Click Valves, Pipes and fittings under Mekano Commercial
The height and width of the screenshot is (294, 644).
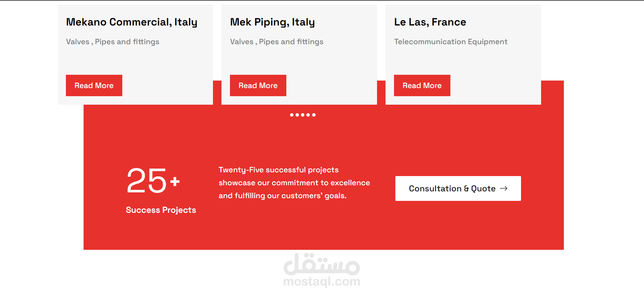pyautogui.click(x=112, y=42)
